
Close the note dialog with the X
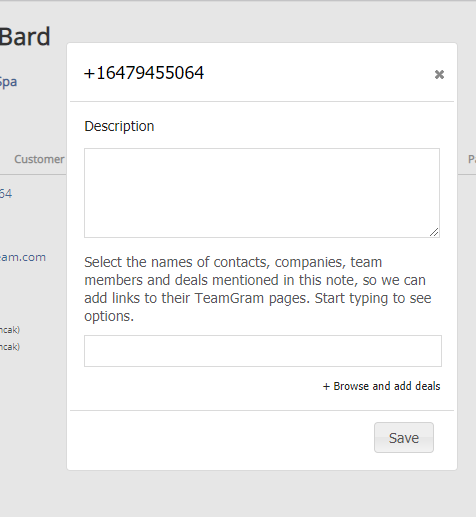[439, 74]
